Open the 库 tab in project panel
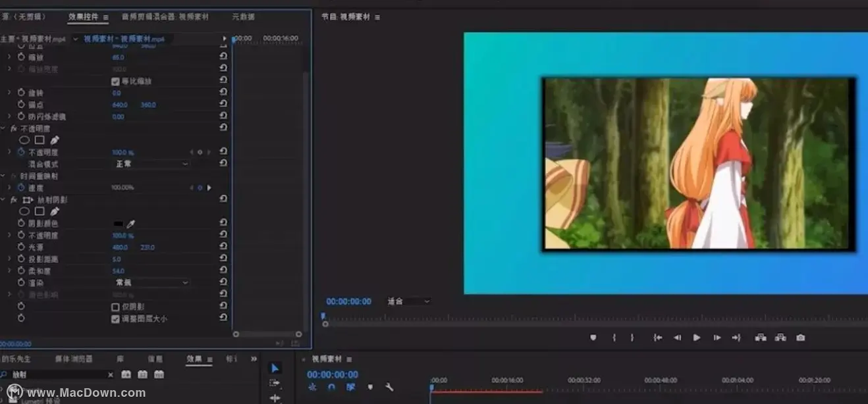 (120, 359)
